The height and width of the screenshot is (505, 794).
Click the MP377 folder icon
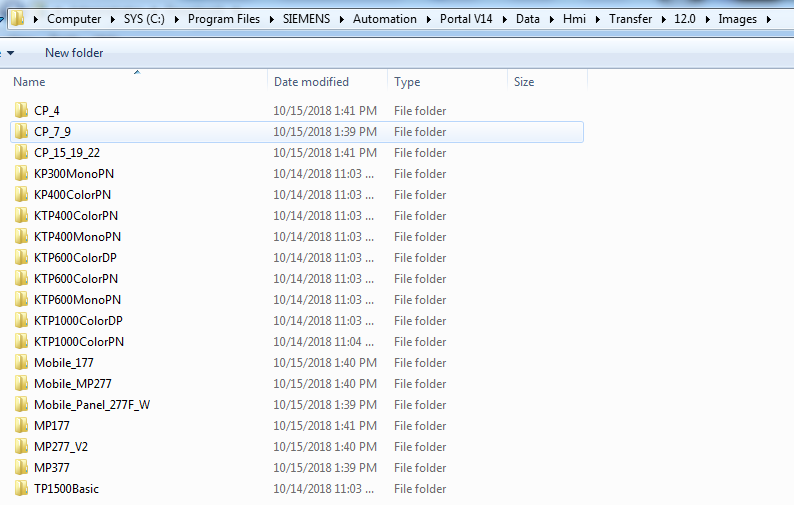click(x=21, y=468)
